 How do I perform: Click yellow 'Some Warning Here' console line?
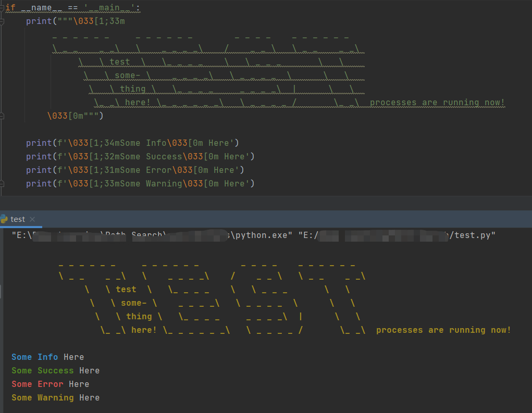[x=56, y=398]
